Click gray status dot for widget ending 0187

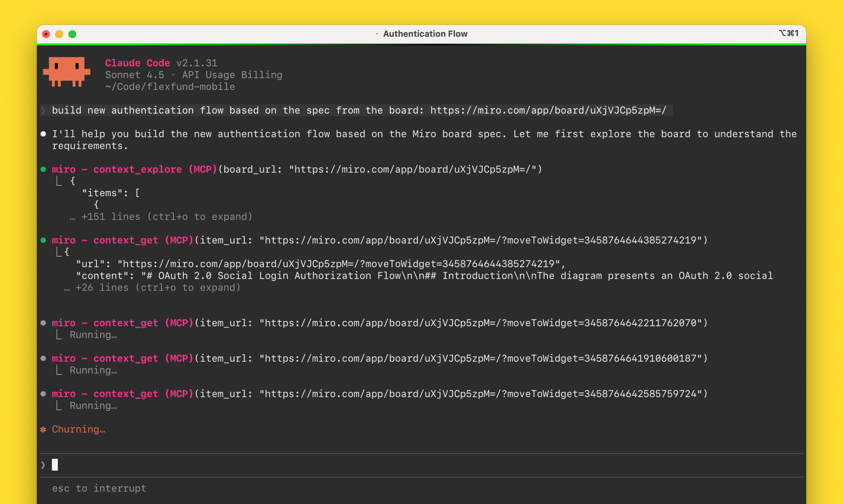tap(43, 358)
